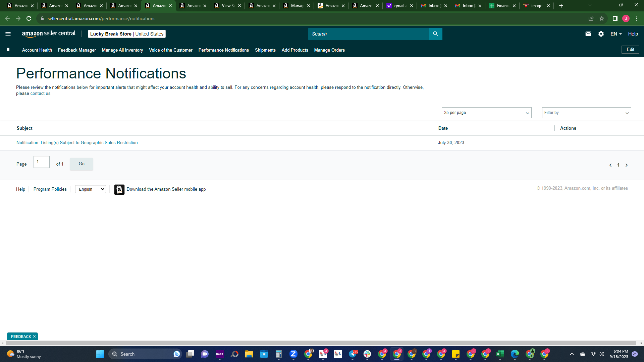Open Shipments menu item

(x=265, y=50)
